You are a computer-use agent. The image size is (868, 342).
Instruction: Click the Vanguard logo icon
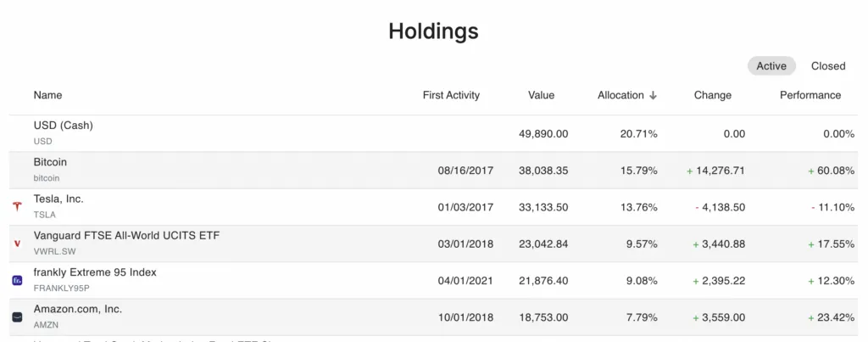17,244
